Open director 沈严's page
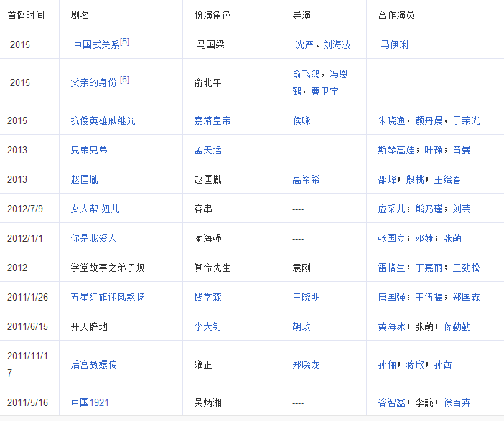Image resolution: width=504 pixels, height=421 pixels. [304, 44]
